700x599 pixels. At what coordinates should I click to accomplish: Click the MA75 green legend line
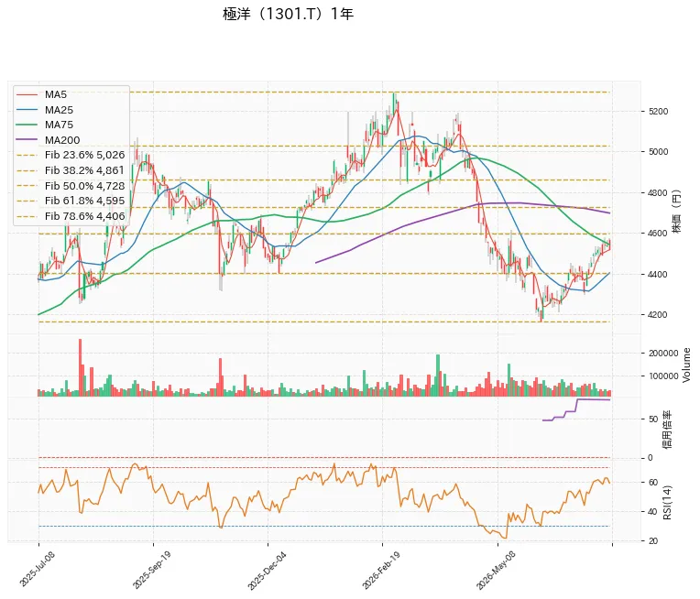pos(27,125)
